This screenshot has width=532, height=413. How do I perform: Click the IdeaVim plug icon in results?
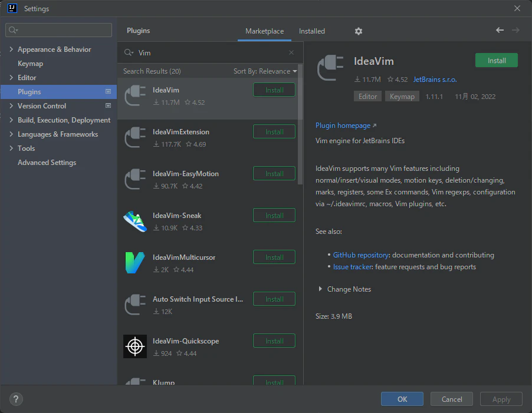click(135, 96)
